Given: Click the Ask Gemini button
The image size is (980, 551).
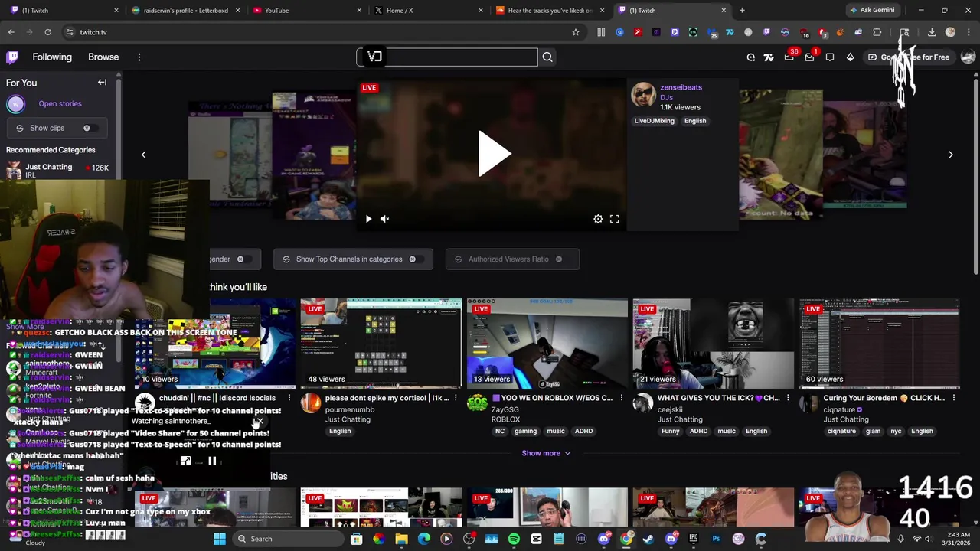Looking at the screenshot, I should [x=872, y=11].
